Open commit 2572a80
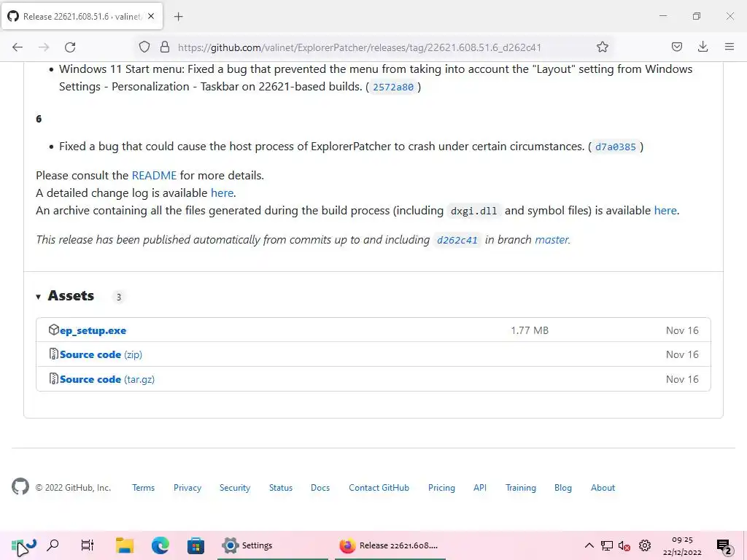The width and height of the screenshot is (747, 560). (393, 87)
